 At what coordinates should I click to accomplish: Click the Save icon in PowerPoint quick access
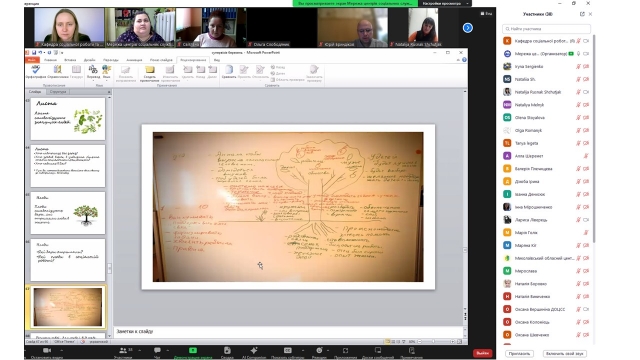tap(34, 53)
